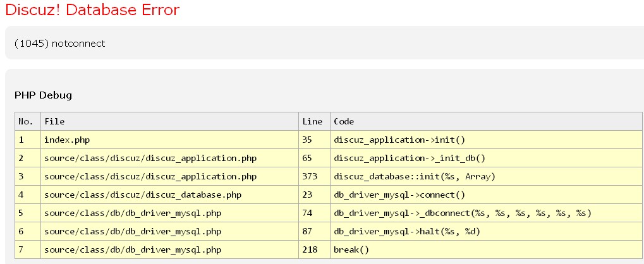
Task: Click line number 218 cell
Action: coord(310,249)
